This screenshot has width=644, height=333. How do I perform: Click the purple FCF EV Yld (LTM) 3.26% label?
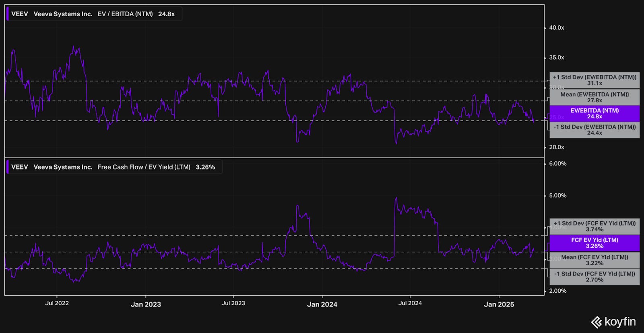point(594,243)
